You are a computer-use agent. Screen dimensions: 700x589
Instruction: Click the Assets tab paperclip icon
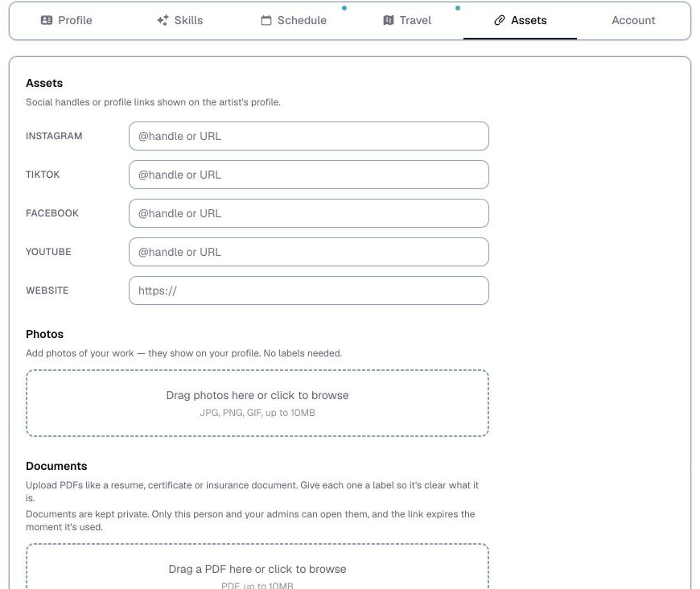(x=500, y=20)
